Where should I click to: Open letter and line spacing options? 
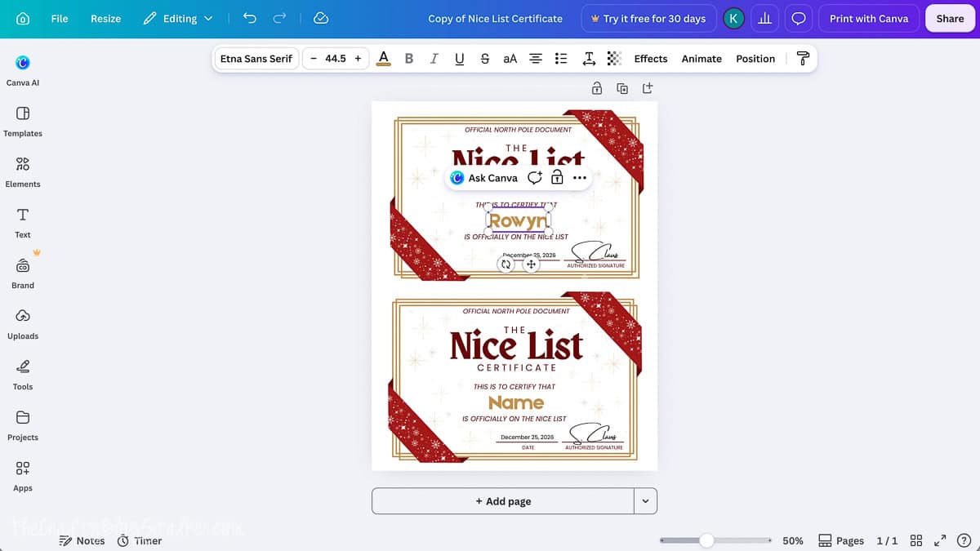coord(589,59)
